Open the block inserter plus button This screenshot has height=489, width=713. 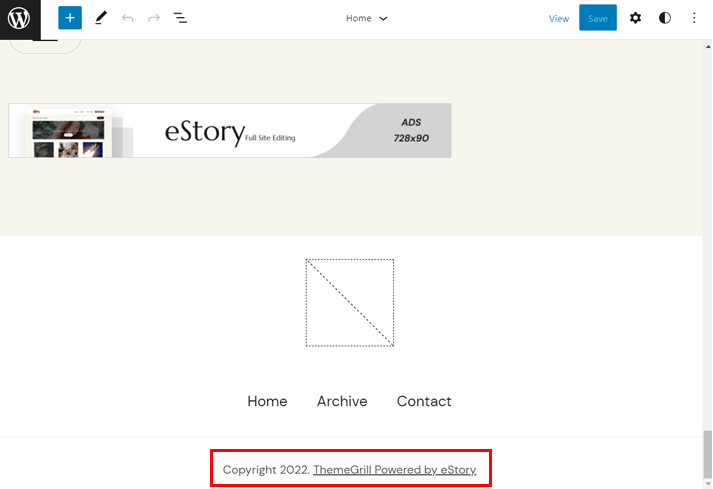pyautogui.click(x=69, y=18)
